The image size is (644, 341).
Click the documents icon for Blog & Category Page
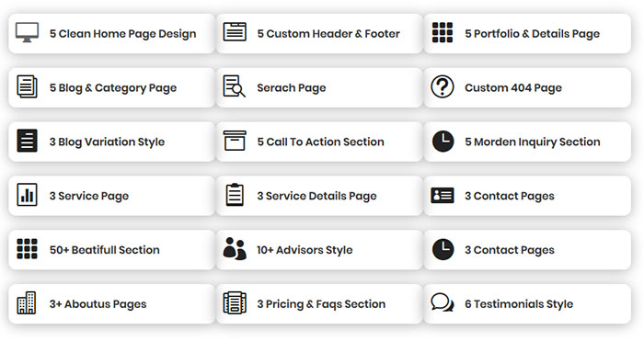(x=27, y=86)
